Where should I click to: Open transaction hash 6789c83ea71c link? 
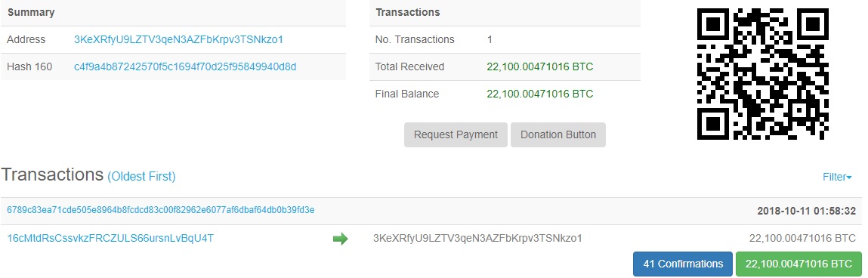[161, 210]
